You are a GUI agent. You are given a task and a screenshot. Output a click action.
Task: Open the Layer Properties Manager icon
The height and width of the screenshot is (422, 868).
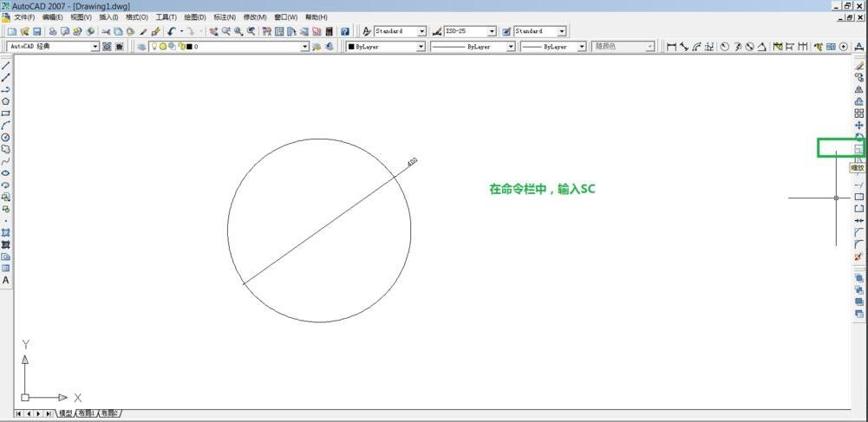141,47
